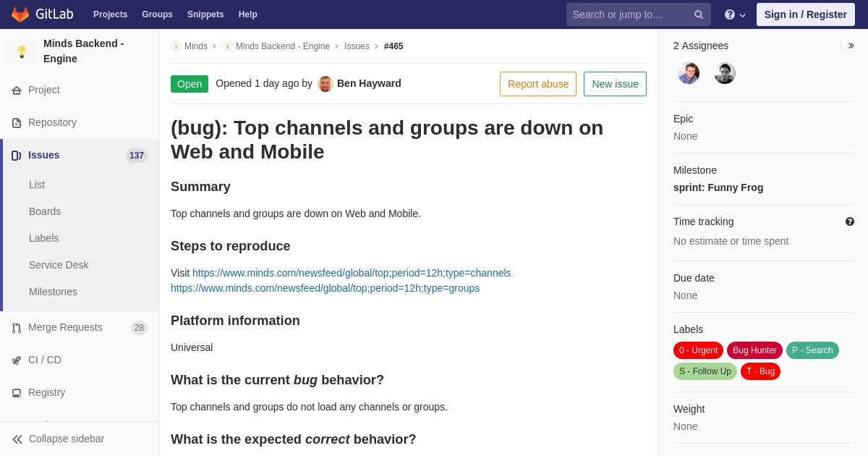Open the Snippets menu item
The width and height of the screenshot is (868, 456).
tap(205, 14)
